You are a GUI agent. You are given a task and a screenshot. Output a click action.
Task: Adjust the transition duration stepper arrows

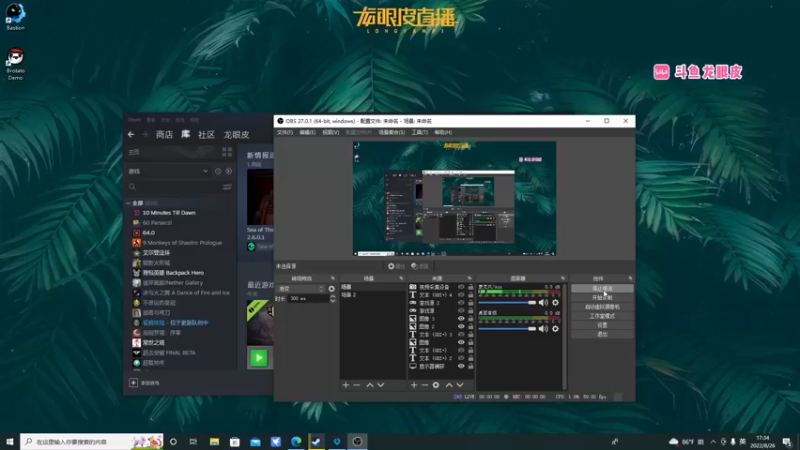click(333, 298)
